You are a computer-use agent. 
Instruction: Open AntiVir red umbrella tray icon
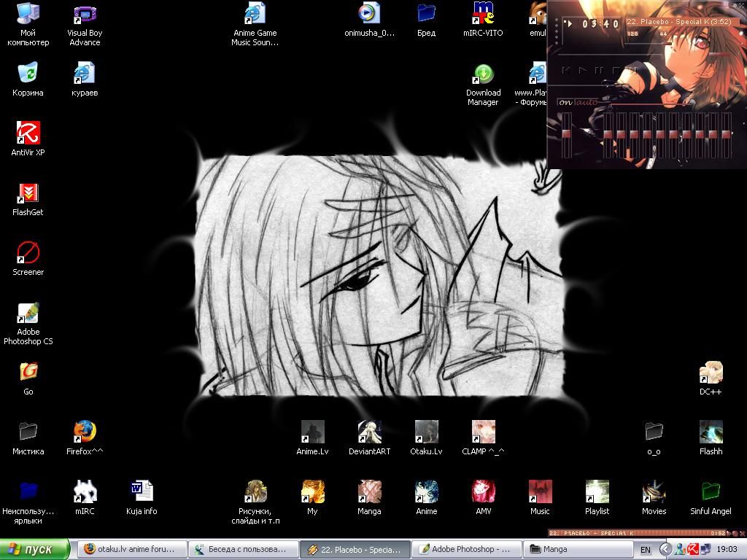click(x=693, y=550)
